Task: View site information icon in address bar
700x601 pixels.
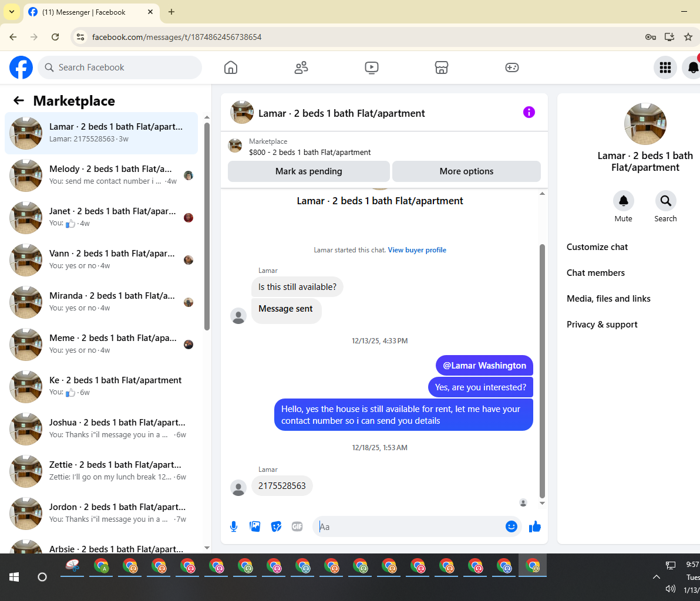Action: click(80, 37)
